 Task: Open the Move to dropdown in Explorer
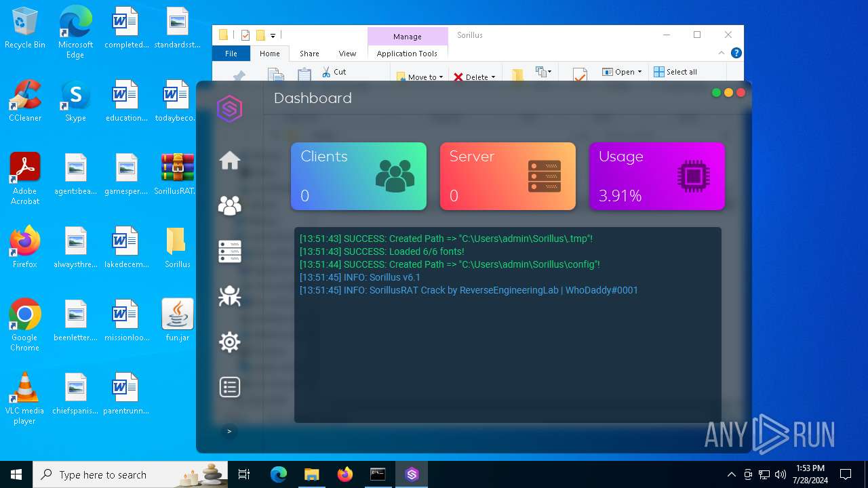click(x=420, y=77)
